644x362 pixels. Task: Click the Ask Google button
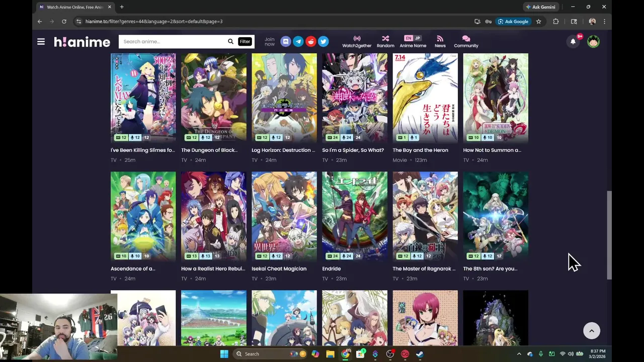click(x=513, y=22)
